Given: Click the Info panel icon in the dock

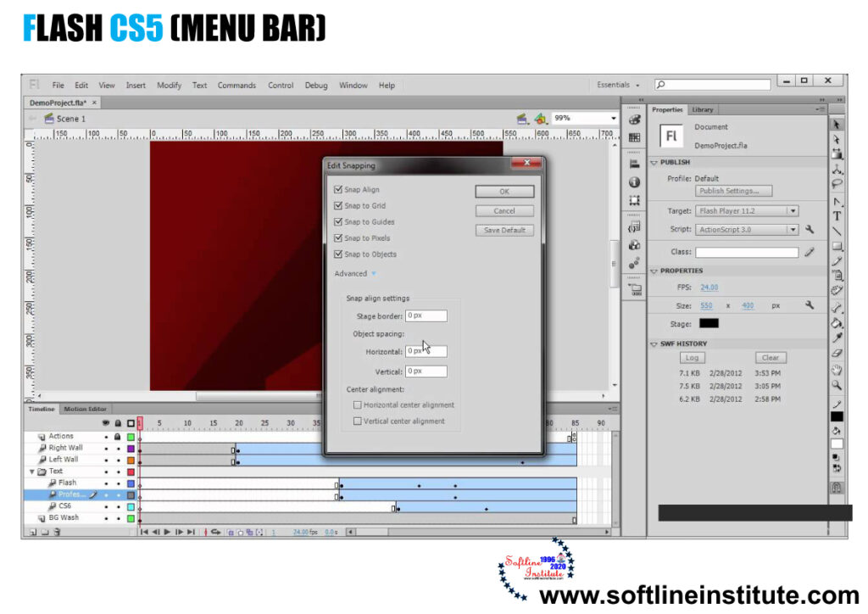Looking at the screenshot, I should (636, 183).
